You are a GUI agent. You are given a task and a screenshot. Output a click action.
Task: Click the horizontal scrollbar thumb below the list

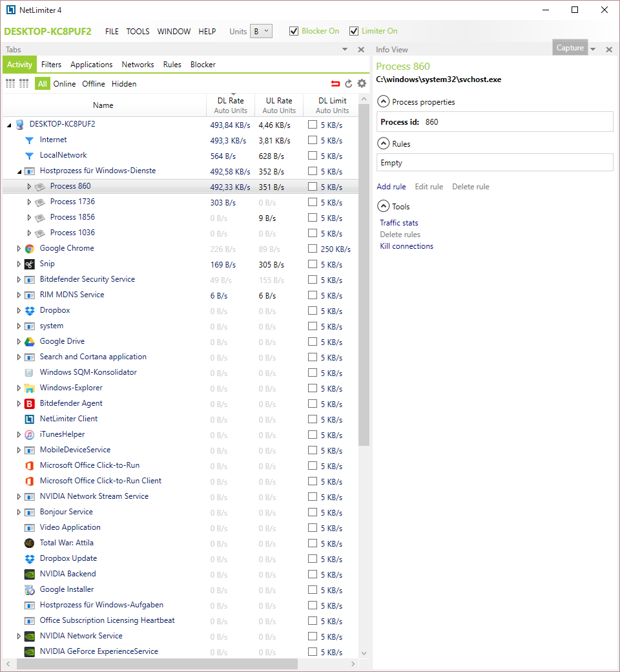point(157,664)
